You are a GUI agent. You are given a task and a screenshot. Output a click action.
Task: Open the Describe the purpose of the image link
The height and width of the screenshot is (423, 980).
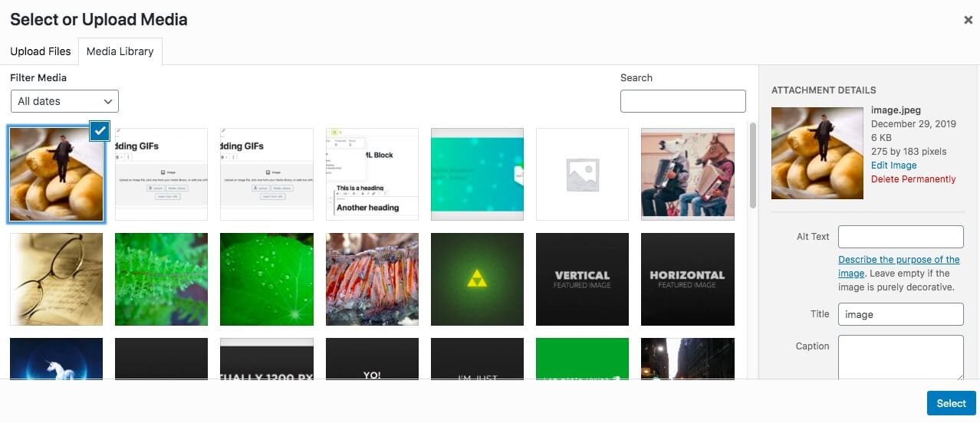(x=899, y=266)
